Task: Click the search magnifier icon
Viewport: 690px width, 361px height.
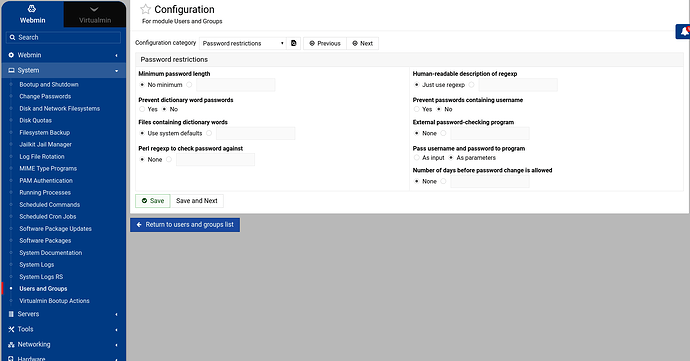Action: point(12,37)
